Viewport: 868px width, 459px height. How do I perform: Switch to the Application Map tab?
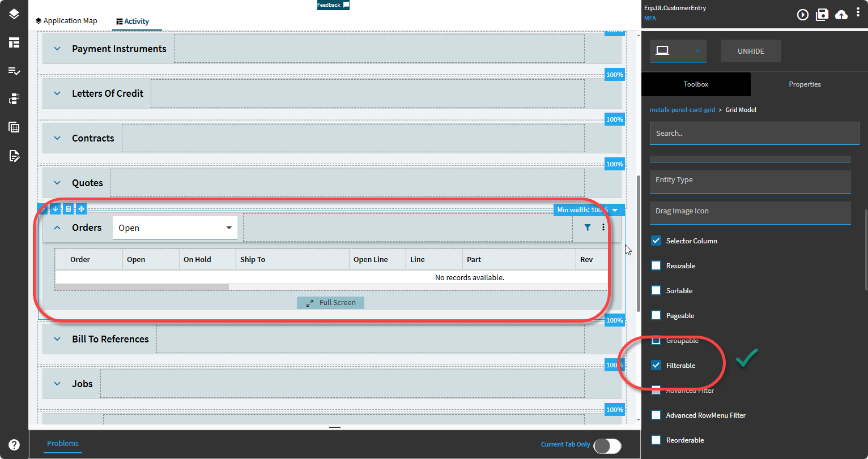66,21
